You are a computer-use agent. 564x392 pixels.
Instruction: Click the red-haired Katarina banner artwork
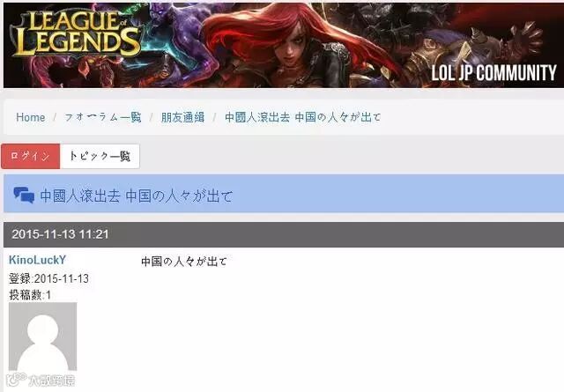click(x=299, y=45)
